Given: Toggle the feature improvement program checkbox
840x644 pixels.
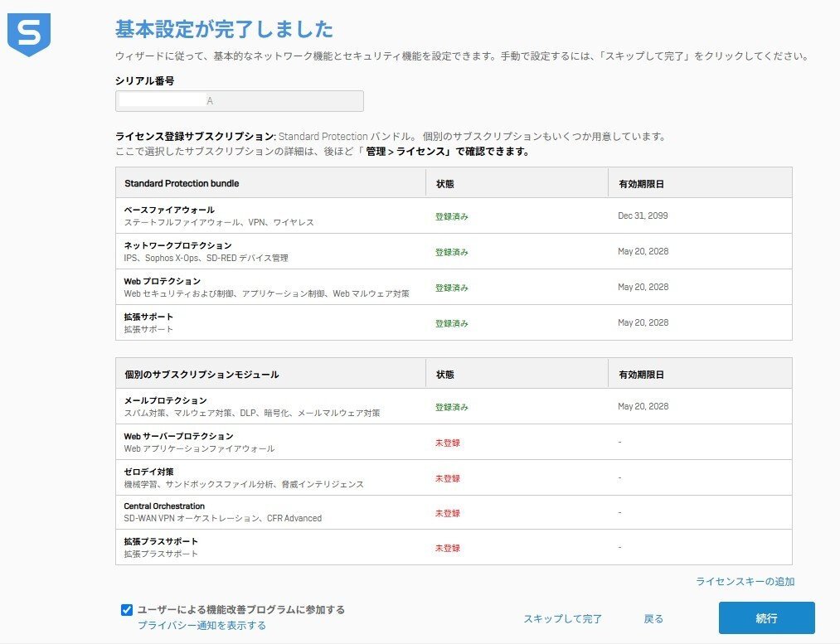Looking at the screenshot, I should point(127,610).
